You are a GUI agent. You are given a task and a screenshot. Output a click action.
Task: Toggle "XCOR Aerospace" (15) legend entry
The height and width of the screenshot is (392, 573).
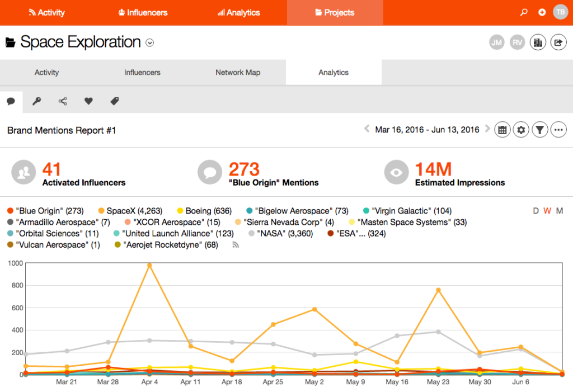[172, 222]
